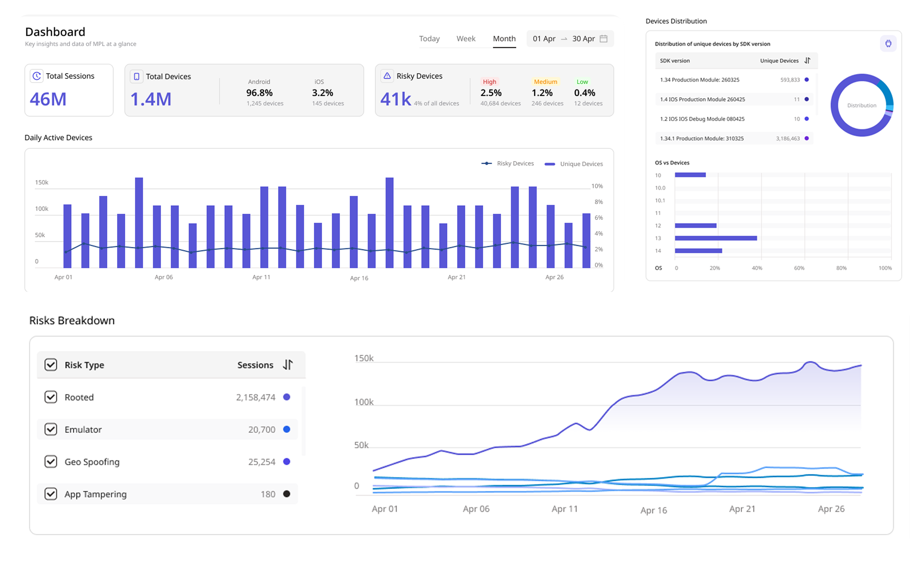
Task: Click the Risky Devices legend marker
Action: click(486, 164)
